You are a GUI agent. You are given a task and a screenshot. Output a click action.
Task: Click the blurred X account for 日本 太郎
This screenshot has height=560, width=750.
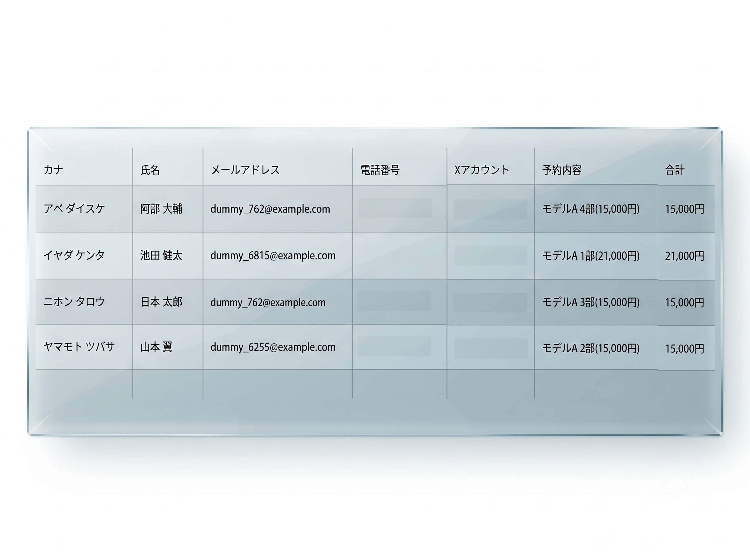point(490,303)
